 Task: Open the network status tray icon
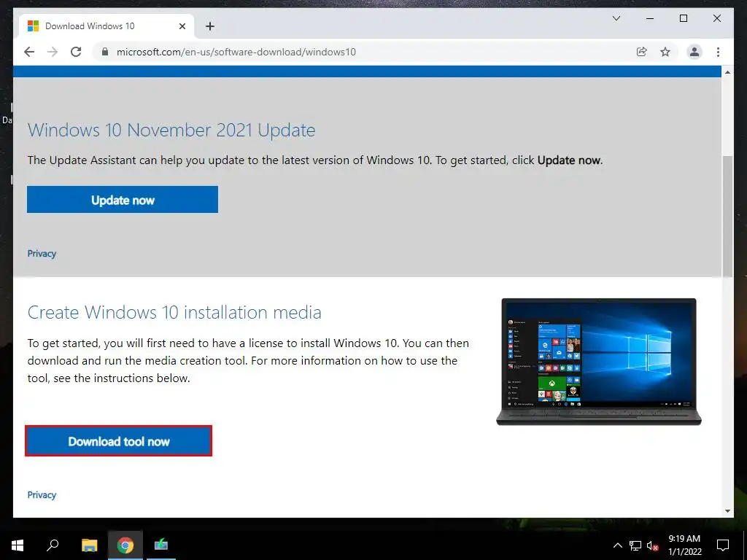[x=635, y=545]
